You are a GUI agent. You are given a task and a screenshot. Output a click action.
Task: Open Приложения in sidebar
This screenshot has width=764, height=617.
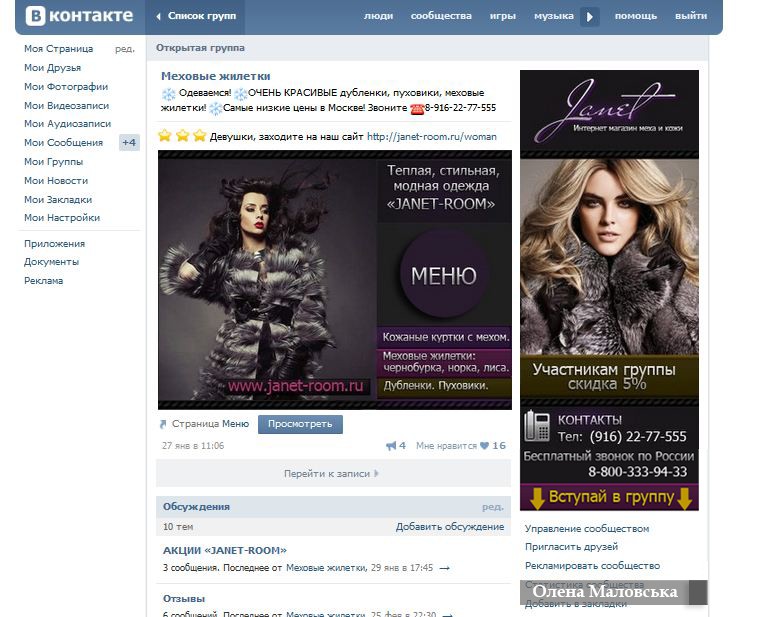(x=55, y=244)
